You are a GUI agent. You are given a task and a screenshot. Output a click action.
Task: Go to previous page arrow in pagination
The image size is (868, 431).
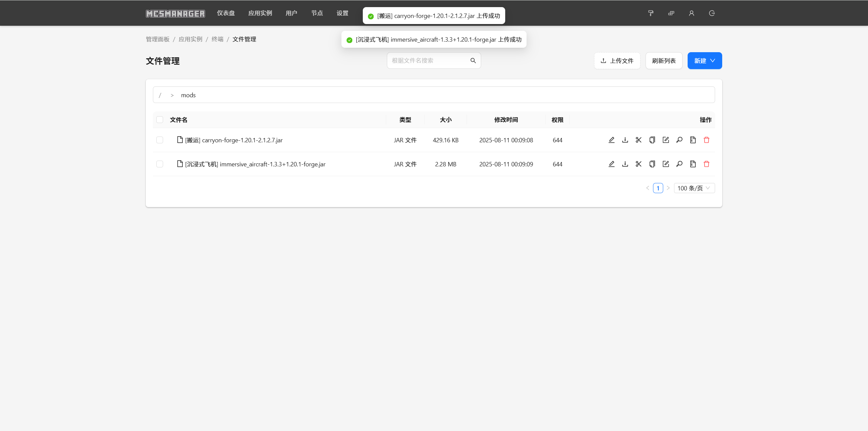(648, 188)
